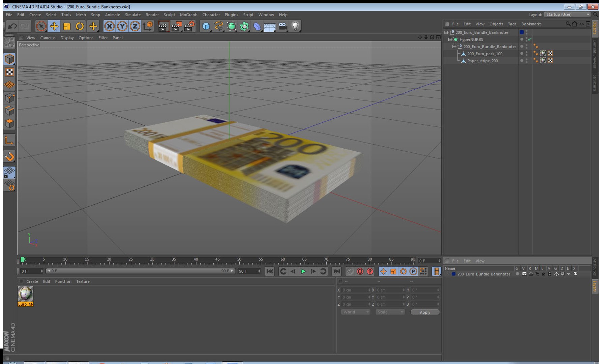Switch to Texture mode

(9, 72)
